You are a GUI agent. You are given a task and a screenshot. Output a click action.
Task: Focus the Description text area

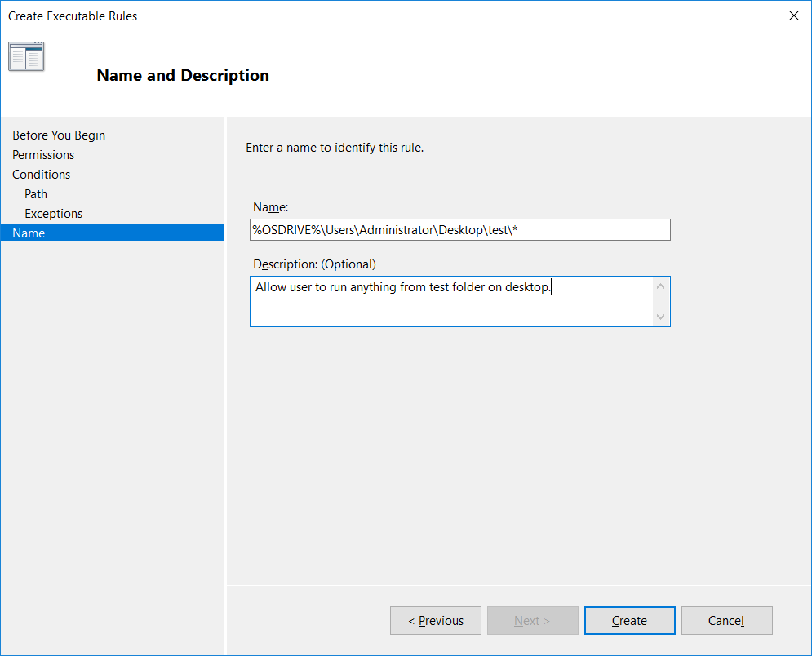tap(451, 301)
